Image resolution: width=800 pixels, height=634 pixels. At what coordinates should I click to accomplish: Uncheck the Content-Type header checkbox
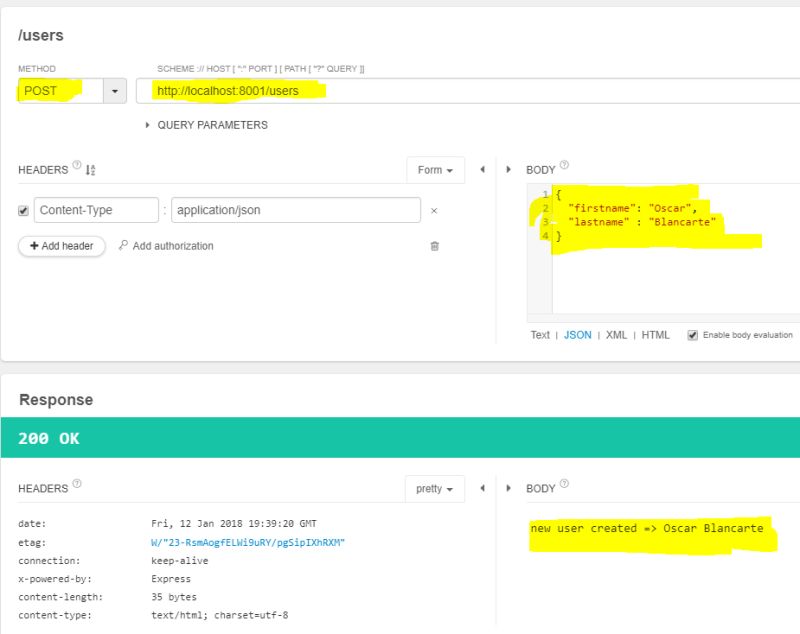click(x=23, y=209)
